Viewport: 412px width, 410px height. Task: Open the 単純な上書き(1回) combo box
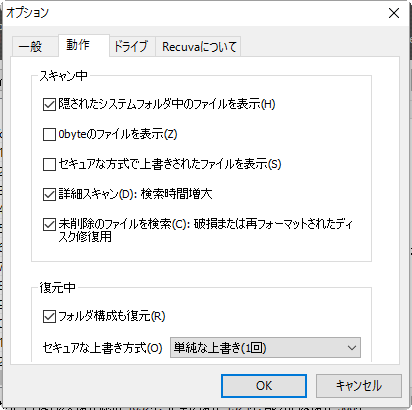click(x=265, y=348)
